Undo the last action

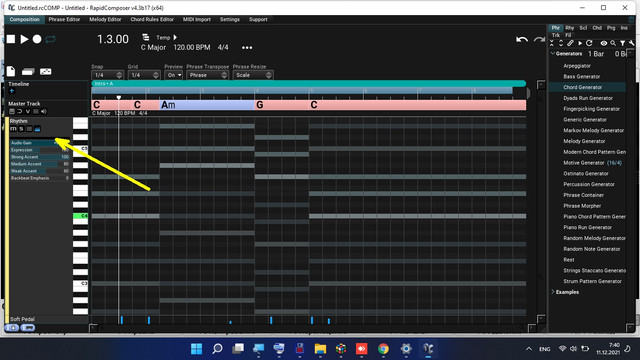522,40
